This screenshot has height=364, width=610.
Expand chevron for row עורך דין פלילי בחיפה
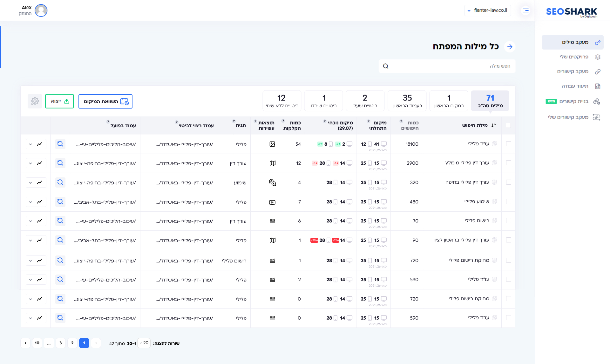click(x=30, y=182)
